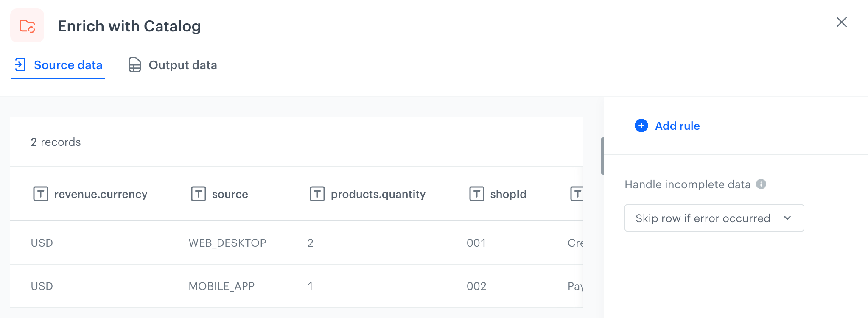This screenshot has width=868, height=318.
Task: Click the type icon for products.quantity column
Action: click(x=317, y=194)
